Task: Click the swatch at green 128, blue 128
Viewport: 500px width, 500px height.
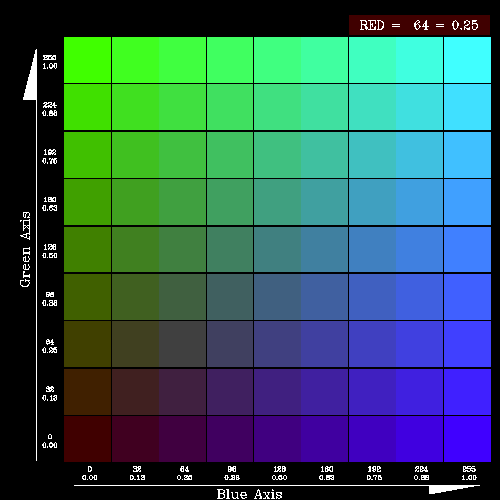Action: point(277,249)
